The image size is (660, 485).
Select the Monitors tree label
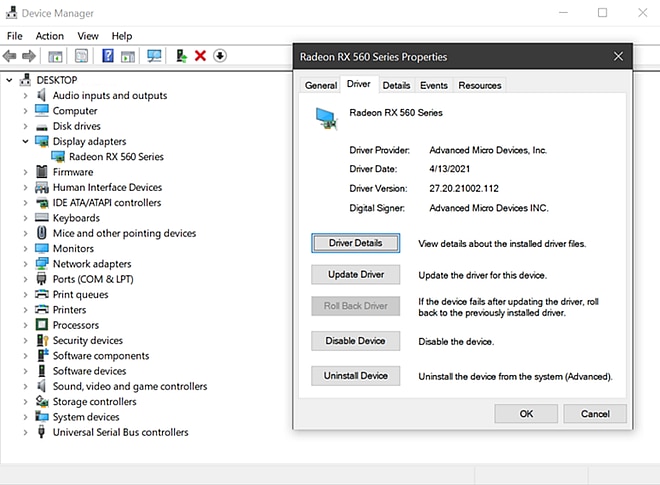tap(73, 248)
